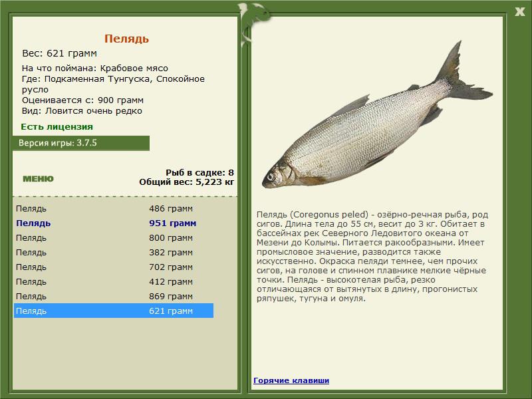532x399 pixels.
Task: Click the Где: Подкаменная Тунгуска location line
Action: coord(113,84)
